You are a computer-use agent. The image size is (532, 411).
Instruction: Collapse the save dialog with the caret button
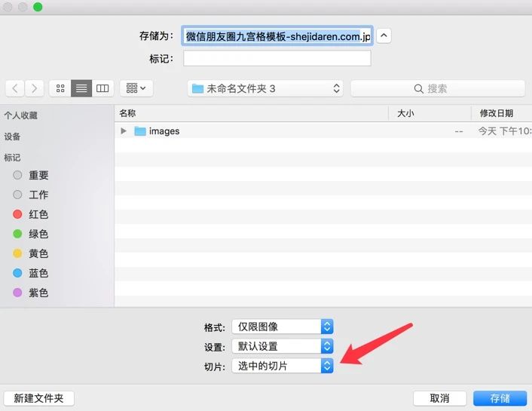[x=384, y=35]
